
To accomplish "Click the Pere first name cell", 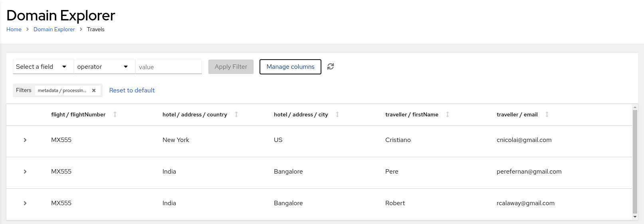I will (x=392, y=172).
